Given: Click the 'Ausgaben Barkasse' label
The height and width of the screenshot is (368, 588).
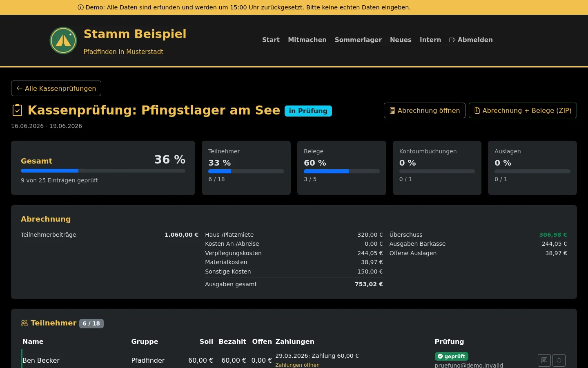Looking at the screenshot, I should coord(417,244).
